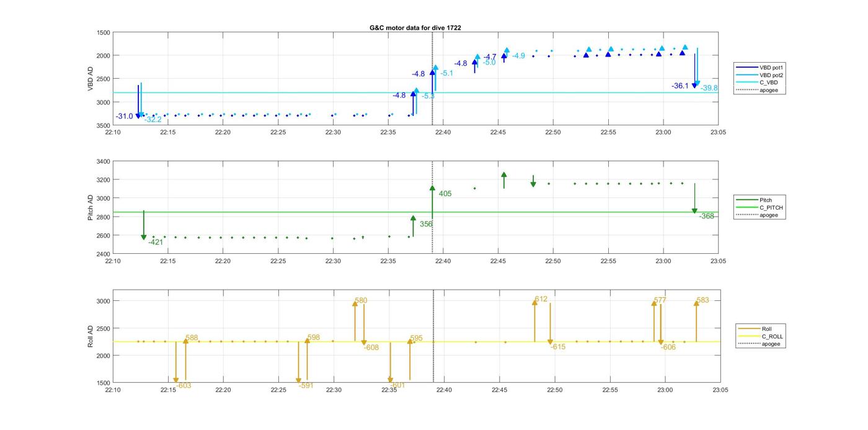
Task: Click the '-4.9' VBD data label
Action: [518, 56]
